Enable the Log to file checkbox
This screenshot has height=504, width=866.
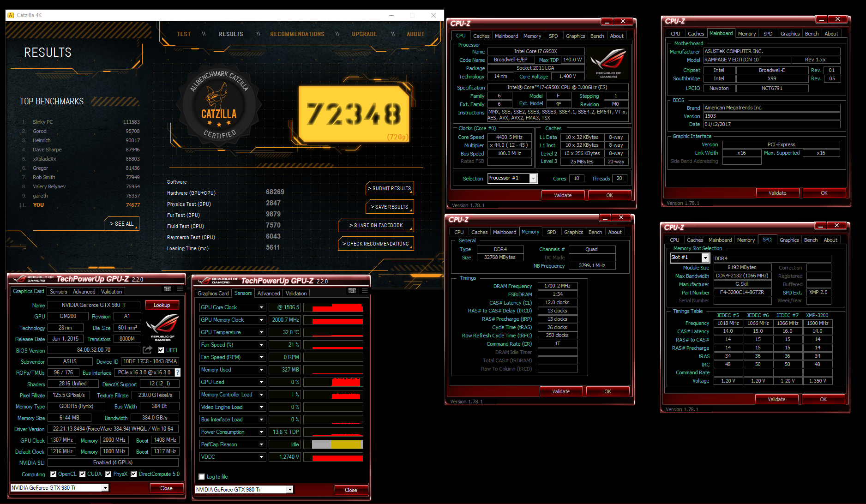[201, 477]
